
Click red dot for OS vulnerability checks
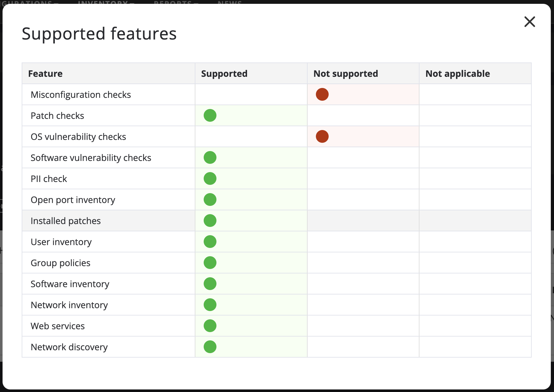pos(322,136)
